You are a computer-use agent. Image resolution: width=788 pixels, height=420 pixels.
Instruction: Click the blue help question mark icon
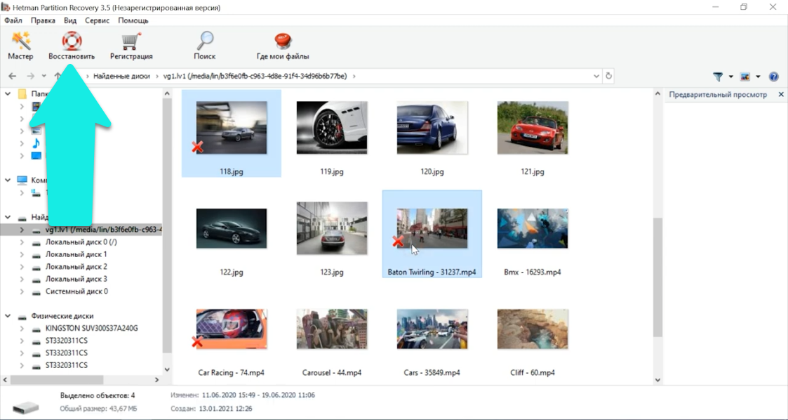(x=773, y=76)
